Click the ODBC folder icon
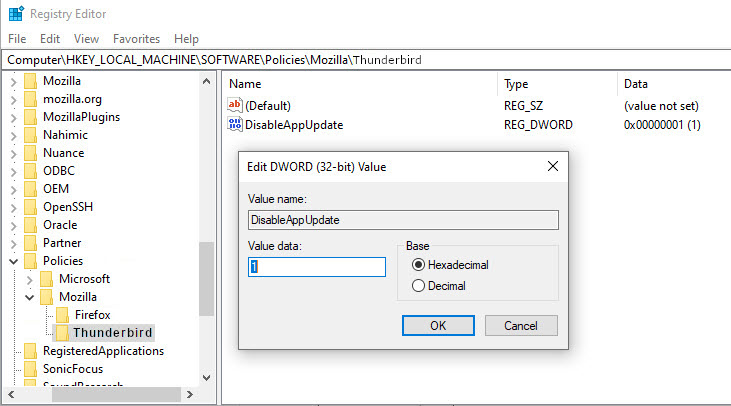This screenshot has width=731, height=406. tap(30, 171)
